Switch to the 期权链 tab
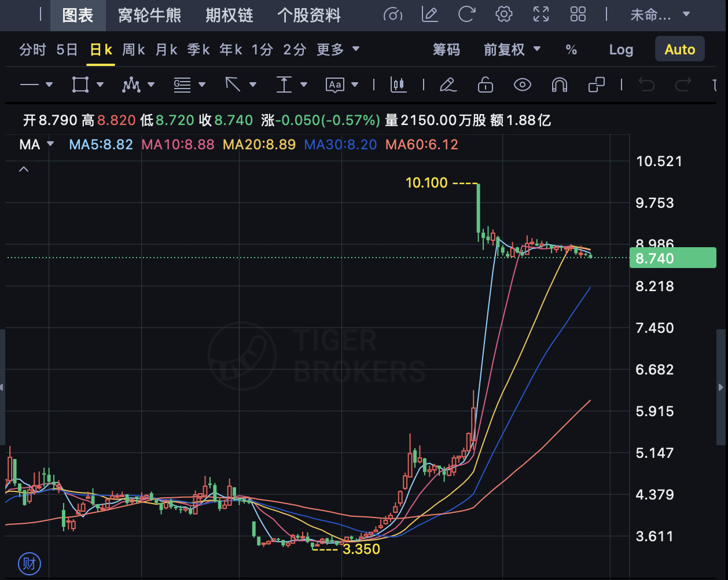Image resolution: width=728 pixels, height=580 pixels. click(x=229, y=15)
